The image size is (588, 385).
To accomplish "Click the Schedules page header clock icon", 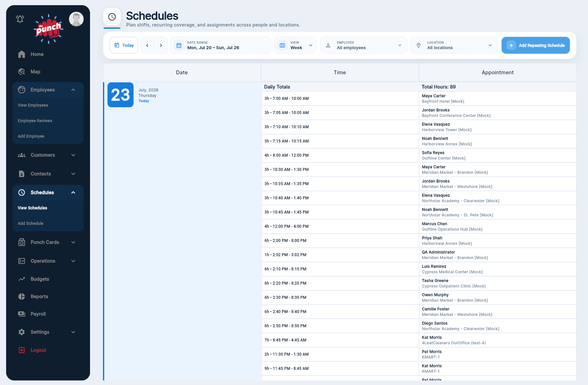I will [x=112, y=17].
